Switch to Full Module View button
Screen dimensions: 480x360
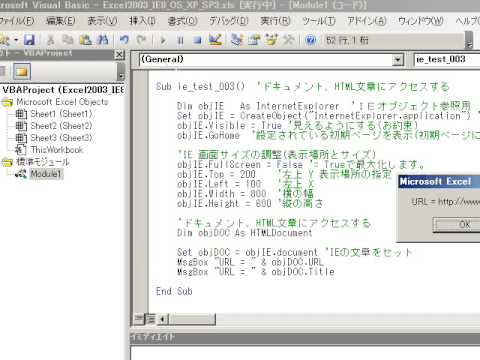click(x=151, y=319)
